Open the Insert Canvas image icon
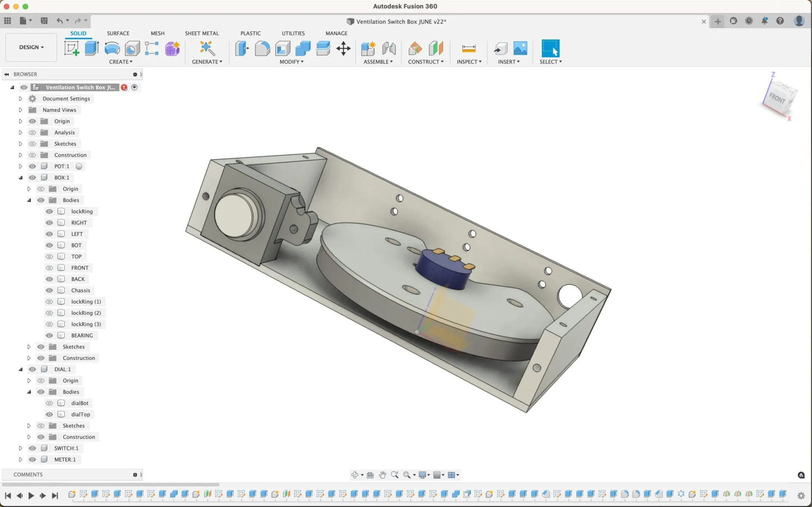Screen dimensions: 812x507 coord(520,48)
